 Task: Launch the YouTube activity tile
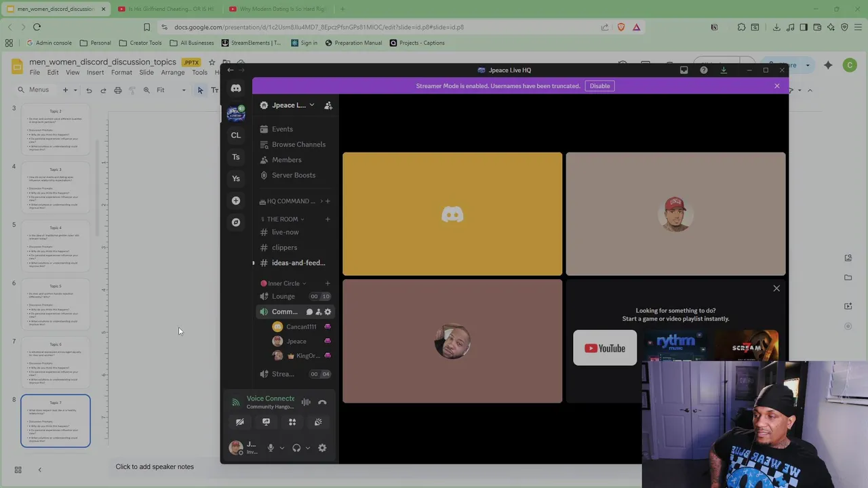pos(605,348)
